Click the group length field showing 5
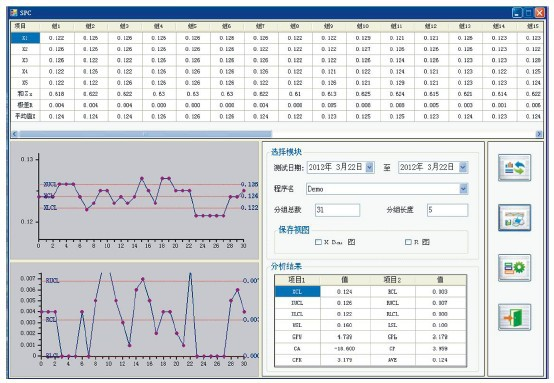Viewport: 554px width, 383px height. coord(447,210)
